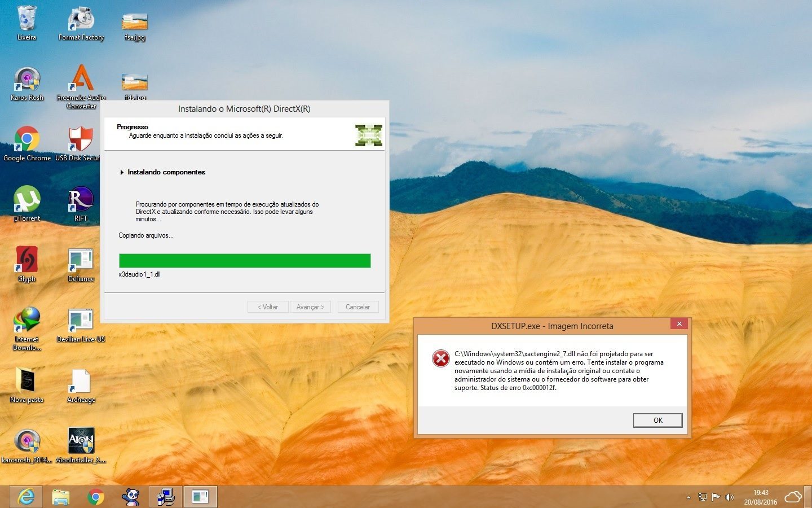Select the network computers taskbar program
This screenshot has width=812, height=508.
pyautogui.click(x=166, y=497)
